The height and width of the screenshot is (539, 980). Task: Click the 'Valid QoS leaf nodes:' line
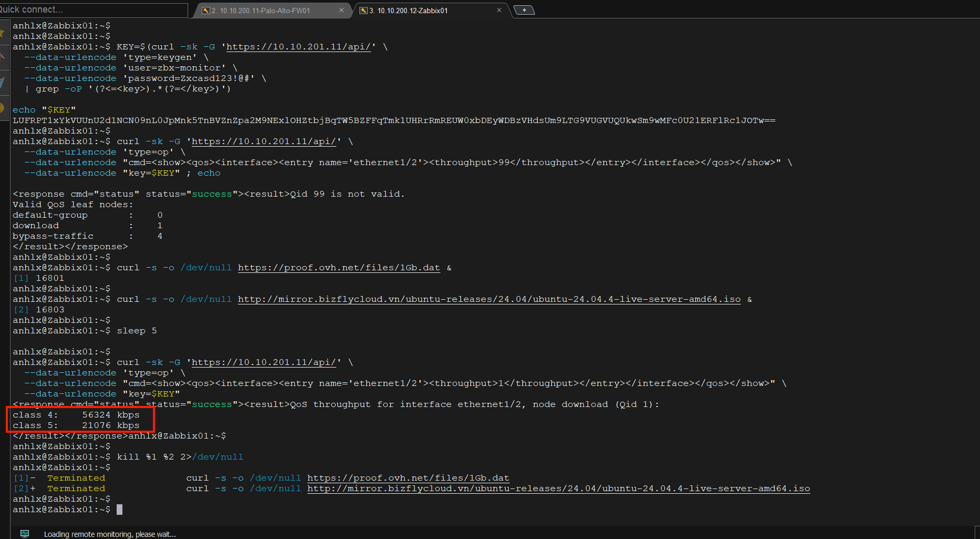[x=73, y=205]
